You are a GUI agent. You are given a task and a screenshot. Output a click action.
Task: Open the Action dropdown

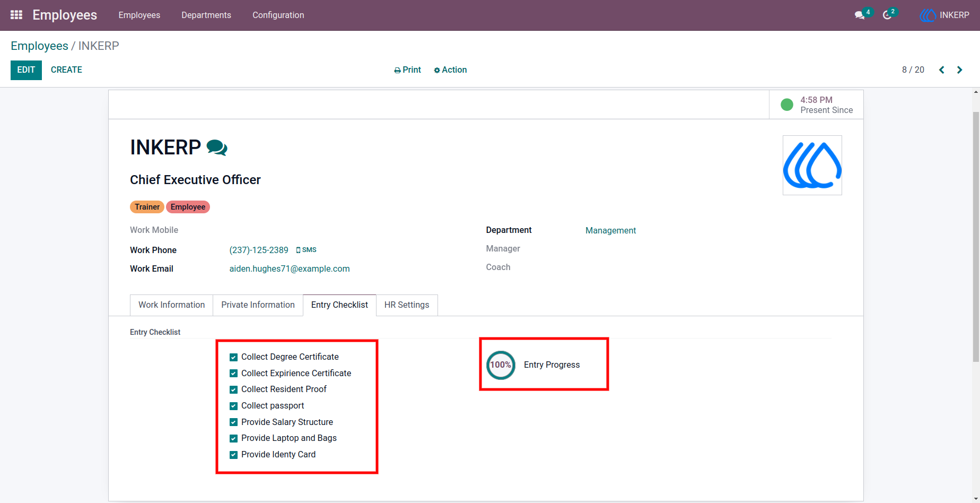(450, 70)
